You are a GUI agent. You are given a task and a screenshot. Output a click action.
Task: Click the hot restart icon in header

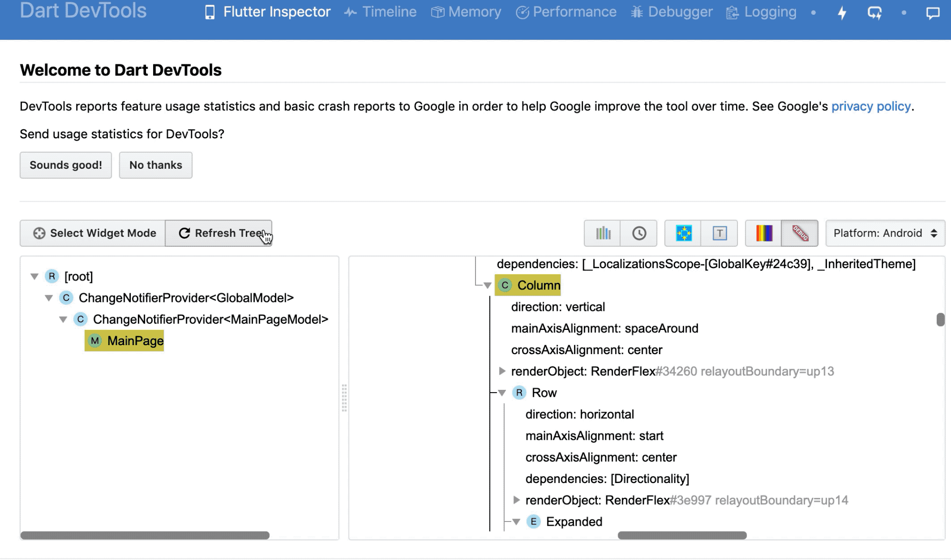coord(874,13)
